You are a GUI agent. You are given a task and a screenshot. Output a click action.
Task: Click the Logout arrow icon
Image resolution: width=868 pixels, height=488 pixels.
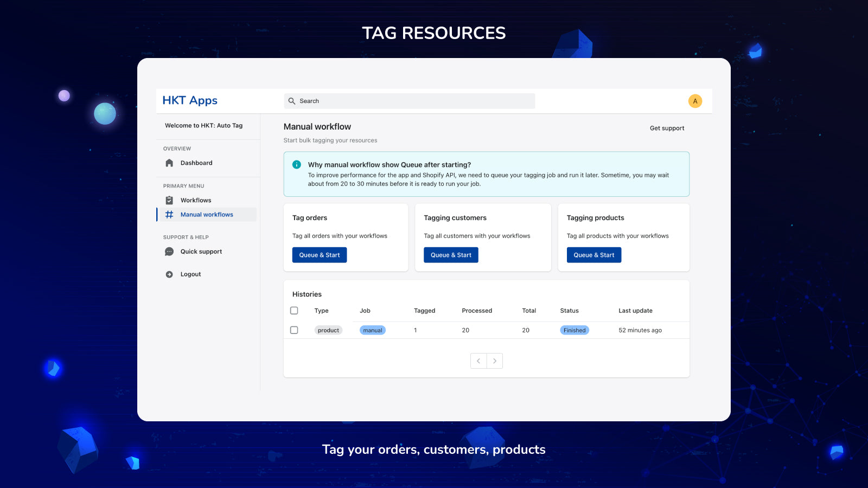(x=169, y=274)
